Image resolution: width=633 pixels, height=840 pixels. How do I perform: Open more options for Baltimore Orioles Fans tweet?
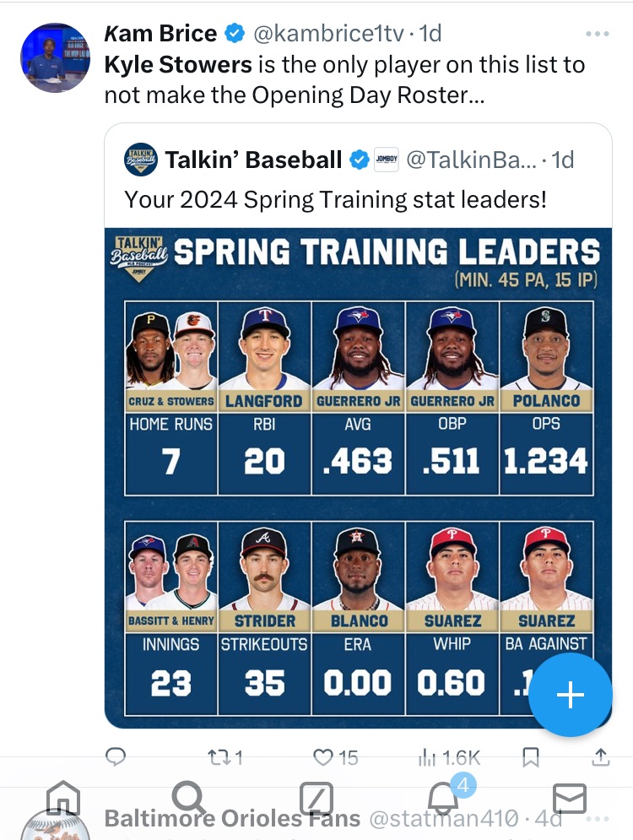(597, 819)
